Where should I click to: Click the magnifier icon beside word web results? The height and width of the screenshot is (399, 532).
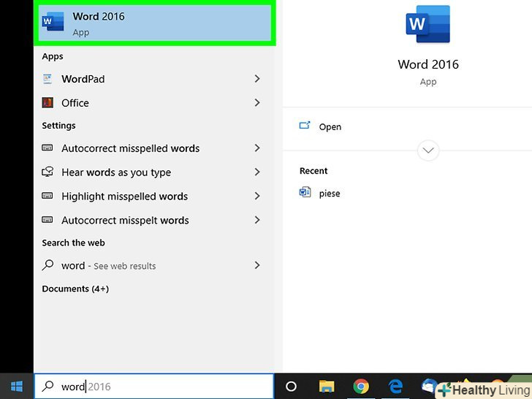[47, 265]
